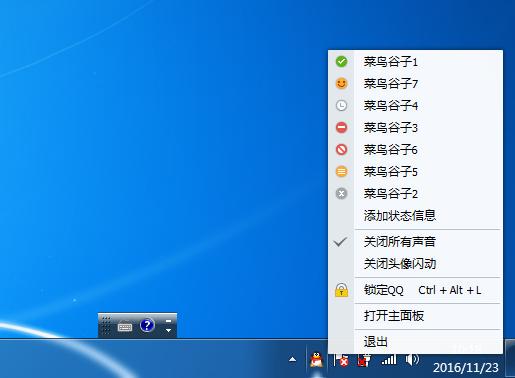The width and height of the screenshot is (515, 378).
Task: Pick the 菜鸟谷子6 status entry
Action: tap(415, 149)
